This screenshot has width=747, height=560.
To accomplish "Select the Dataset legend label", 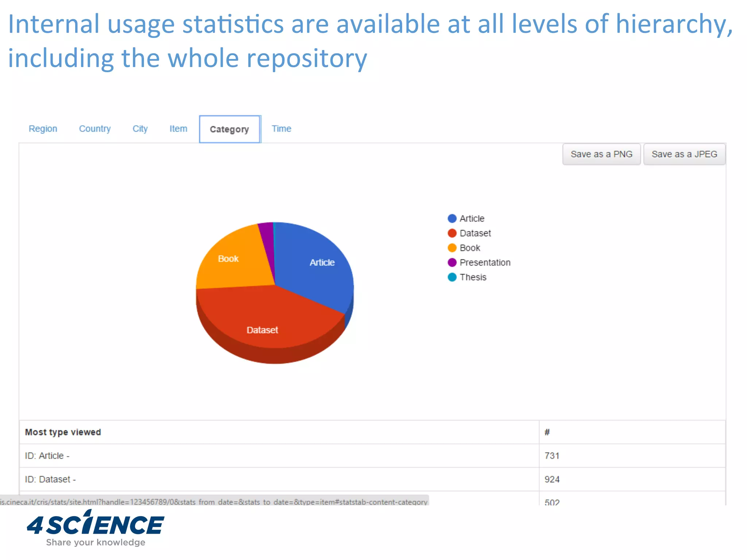I will click(x=475, y=233).
